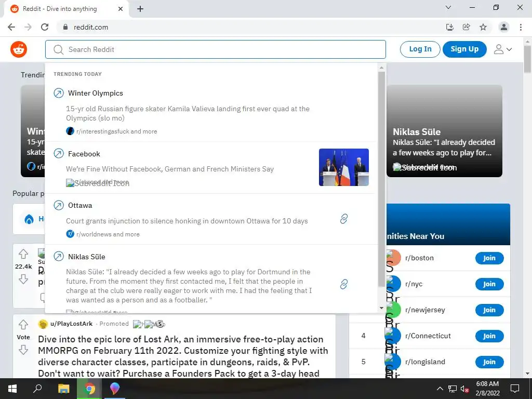Open the r/Connecticut community link
Viewport: 532px width, 399px height.
coord(428,336)
